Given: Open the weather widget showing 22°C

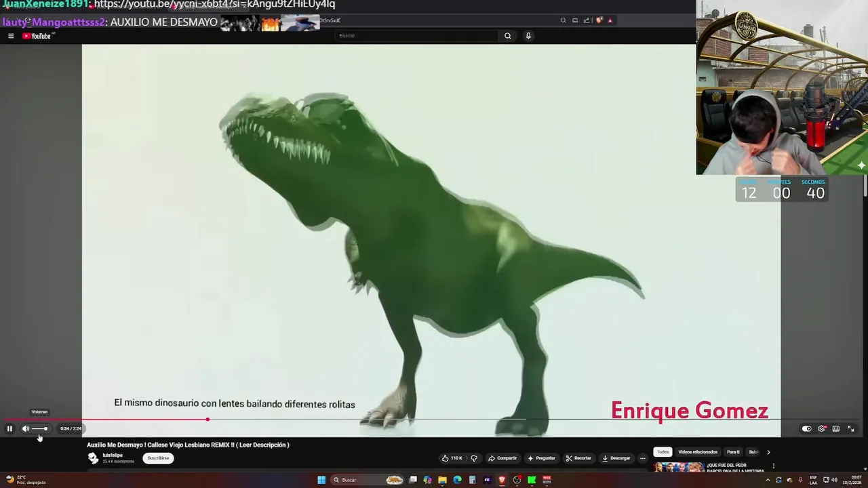Looking at the screenshot, I should pyautogui.click(x=26, y=480).
